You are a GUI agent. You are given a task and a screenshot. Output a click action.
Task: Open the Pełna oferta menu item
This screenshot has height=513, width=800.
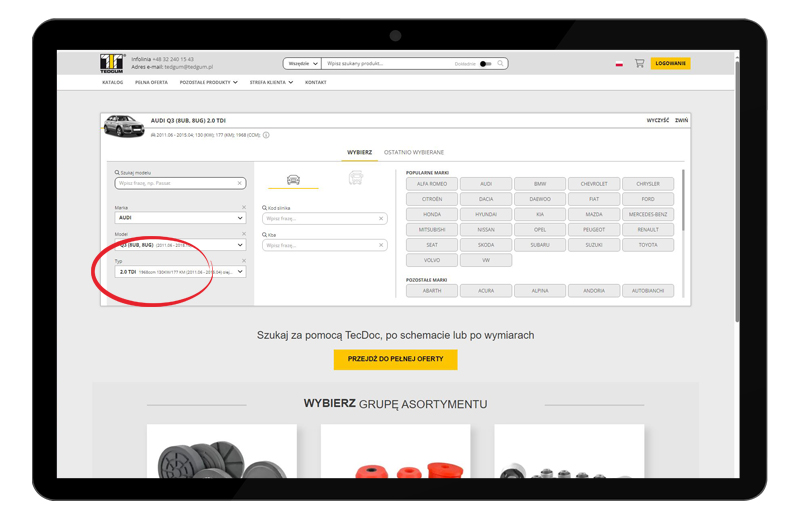pyautogui.click(x=151, y=82)
